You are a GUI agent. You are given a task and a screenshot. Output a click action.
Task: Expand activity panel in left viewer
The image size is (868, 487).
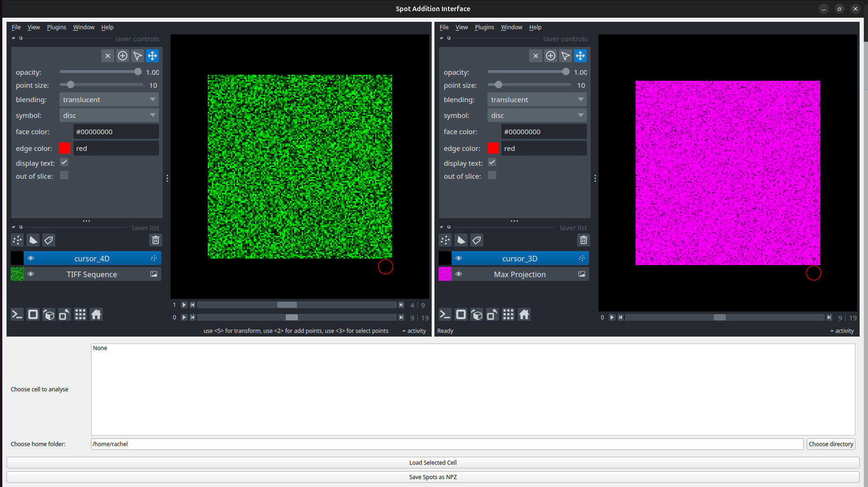[x=414, y=331]
